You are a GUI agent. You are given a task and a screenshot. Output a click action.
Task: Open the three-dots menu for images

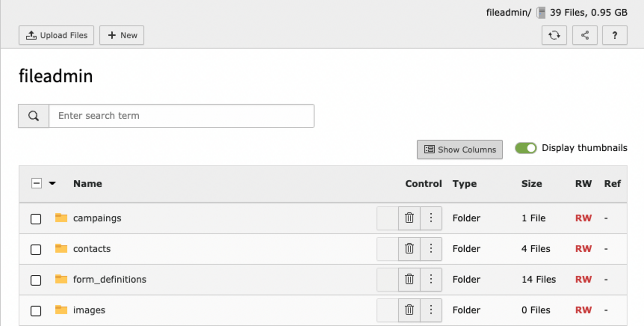pos(431,310)
